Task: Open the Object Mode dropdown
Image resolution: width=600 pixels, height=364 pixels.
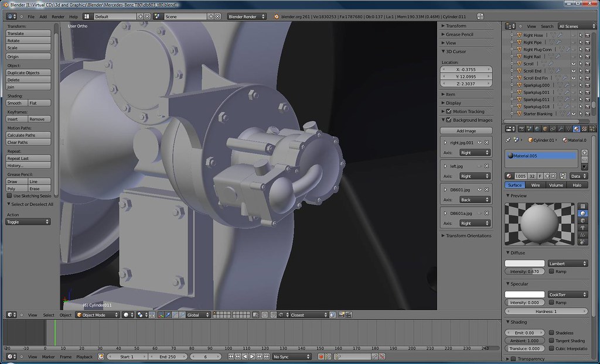Action: click(x=98, y=315)
